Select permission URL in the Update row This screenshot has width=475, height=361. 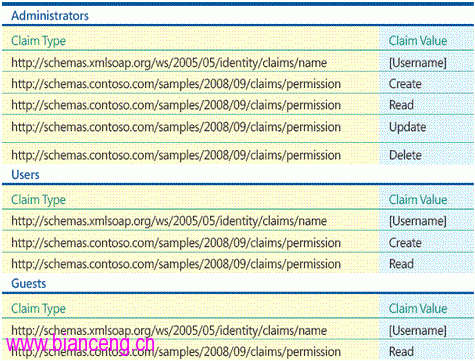176,127
